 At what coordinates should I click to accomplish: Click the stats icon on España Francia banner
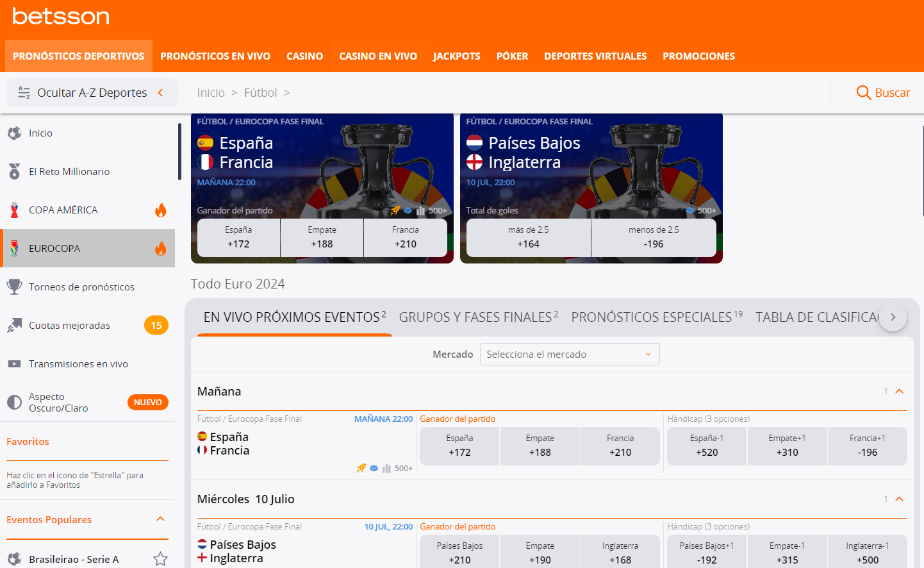click(x=421, y=211)
